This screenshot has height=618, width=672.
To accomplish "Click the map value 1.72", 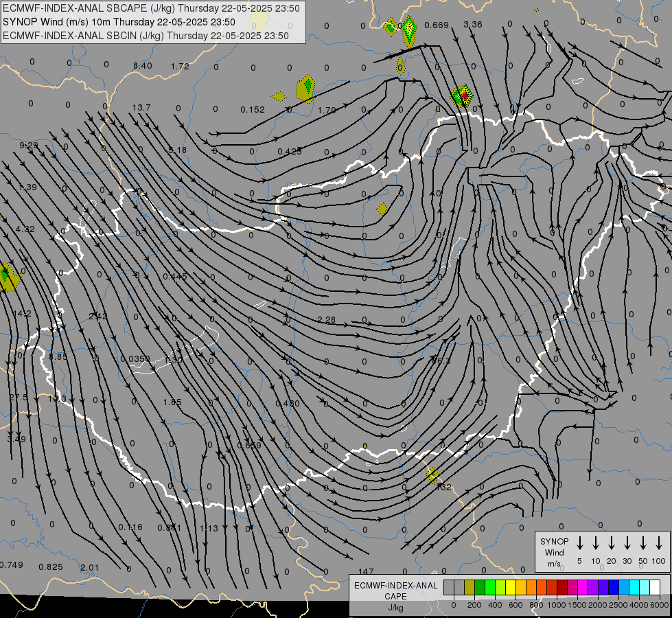I will tap(180, 67).
